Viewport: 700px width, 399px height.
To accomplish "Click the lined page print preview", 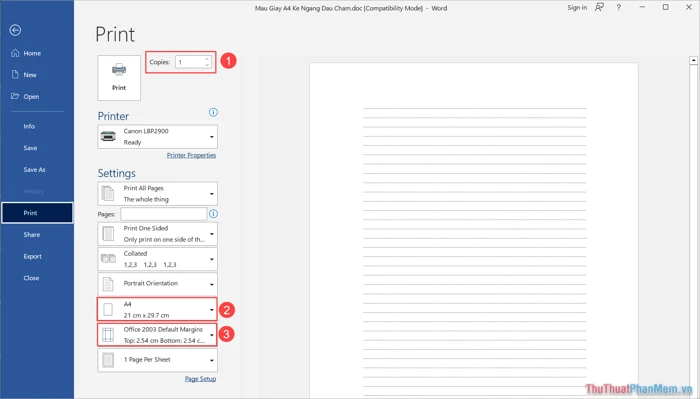I will (474, 230).
